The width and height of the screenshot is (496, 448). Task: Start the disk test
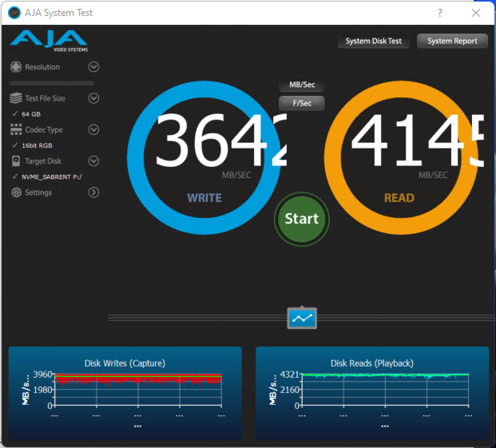(302, 219)
